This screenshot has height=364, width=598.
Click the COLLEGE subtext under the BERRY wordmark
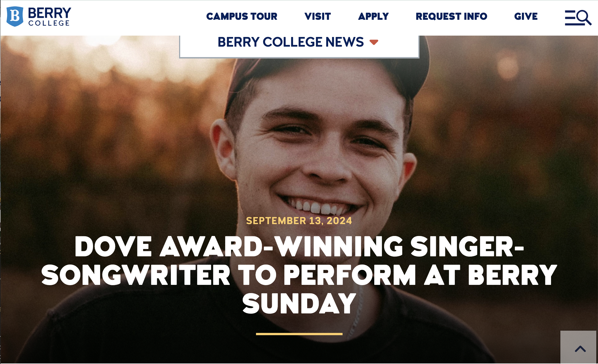tap(49, 23)
